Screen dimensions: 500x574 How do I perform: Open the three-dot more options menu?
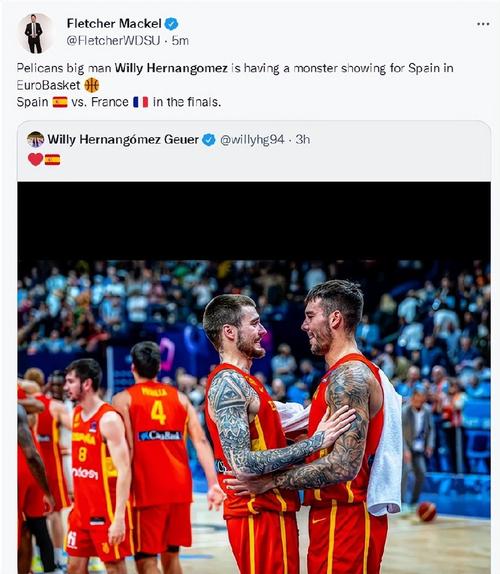483,24
